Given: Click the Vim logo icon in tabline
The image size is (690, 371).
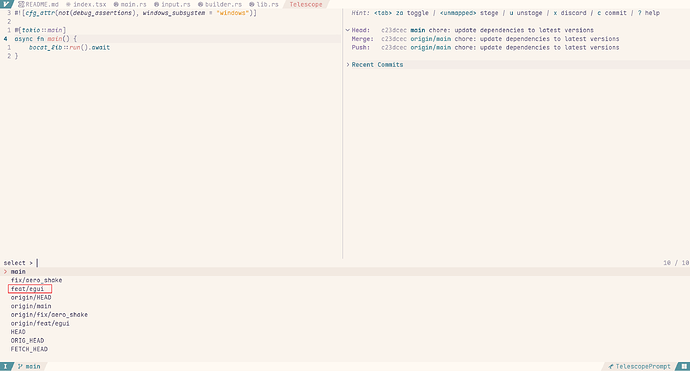Looking at the screenshot, I should [6, 4].
